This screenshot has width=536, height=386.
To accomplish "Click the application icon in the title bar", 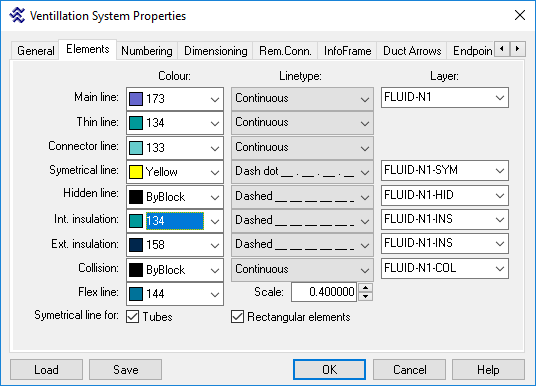I will (17, 16).
